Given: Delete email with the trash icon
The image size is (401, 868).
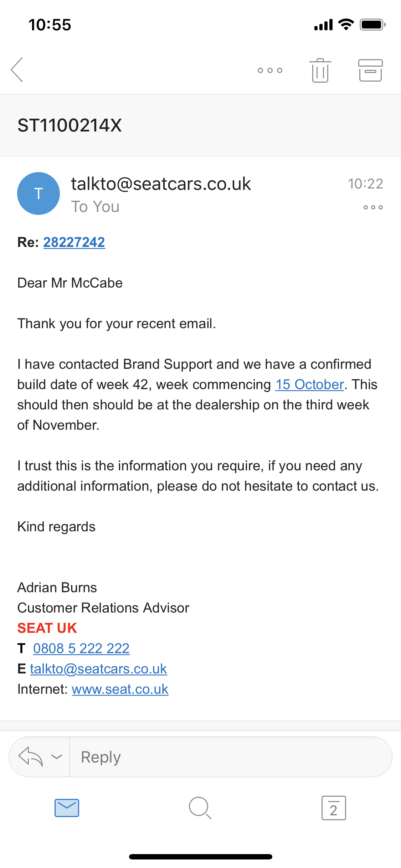Looking at the screenshot, I should (320, 70).
